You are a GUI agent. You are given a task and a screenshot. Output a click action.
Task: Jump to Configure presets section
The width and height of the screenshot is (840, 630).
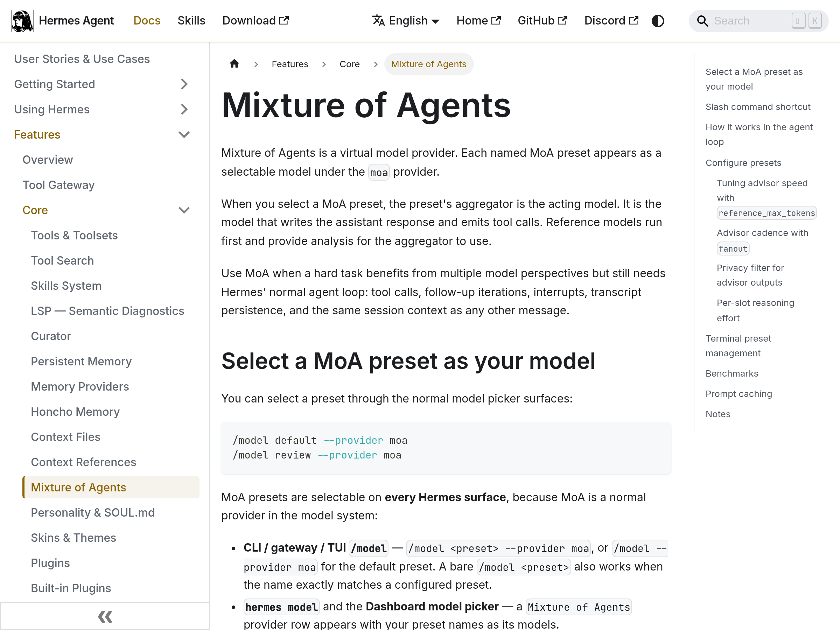(x=743, y=162)
